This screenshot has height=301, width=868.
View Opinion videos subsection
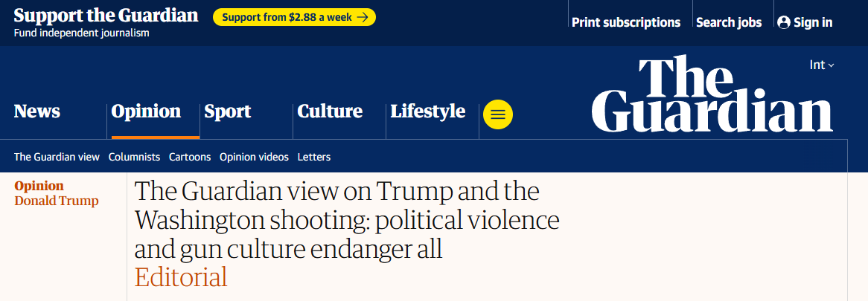click(254, 157)
